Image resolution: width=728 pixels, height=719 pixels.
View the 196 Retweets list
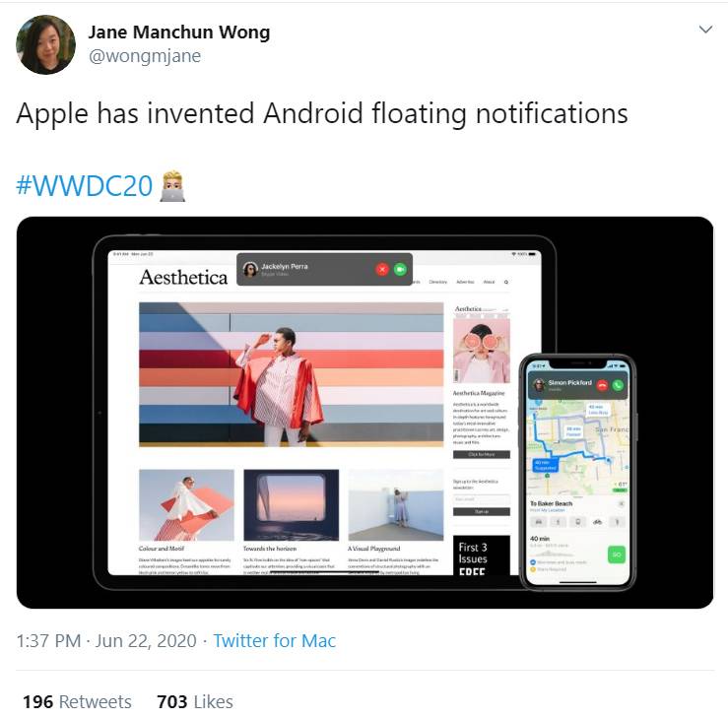tap(77, 701)
